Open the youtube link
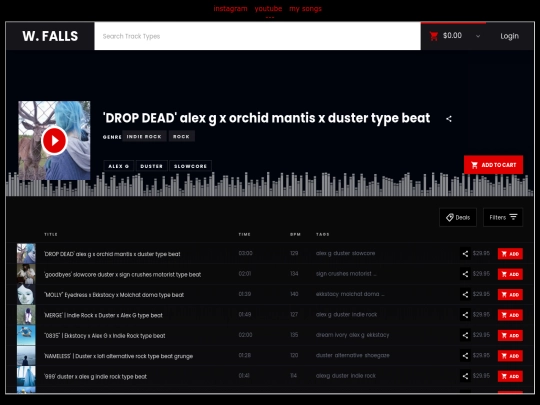This screenshot has width=540, height=405. 268,9
